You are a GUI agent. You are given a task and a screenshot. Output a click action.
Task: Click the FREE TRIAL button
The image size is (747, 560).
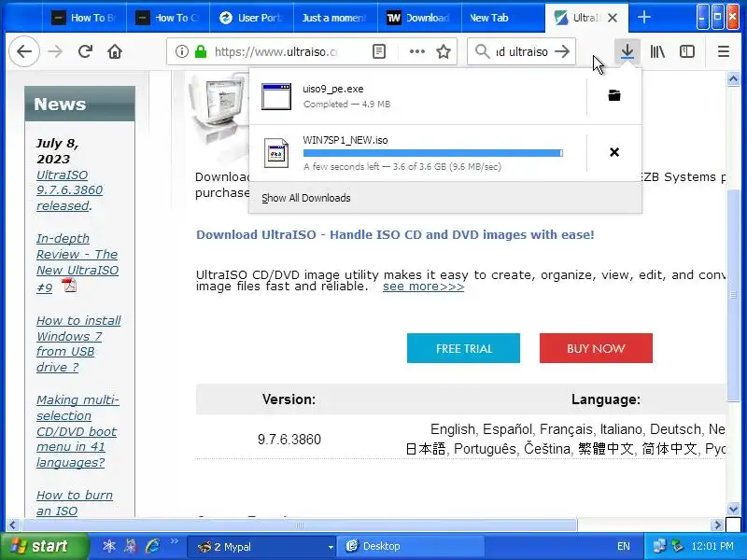(463, 348)
